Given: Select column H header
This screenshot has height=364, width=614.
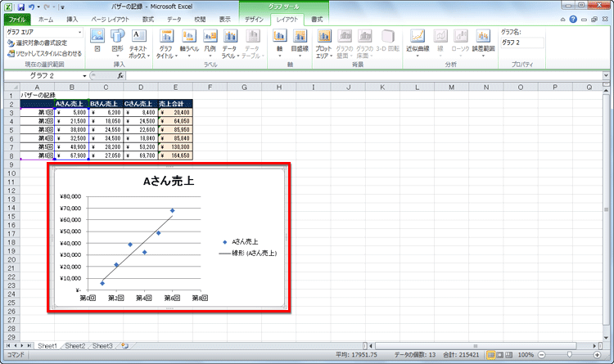Looking at the screenshot, I should coord(279,87).
